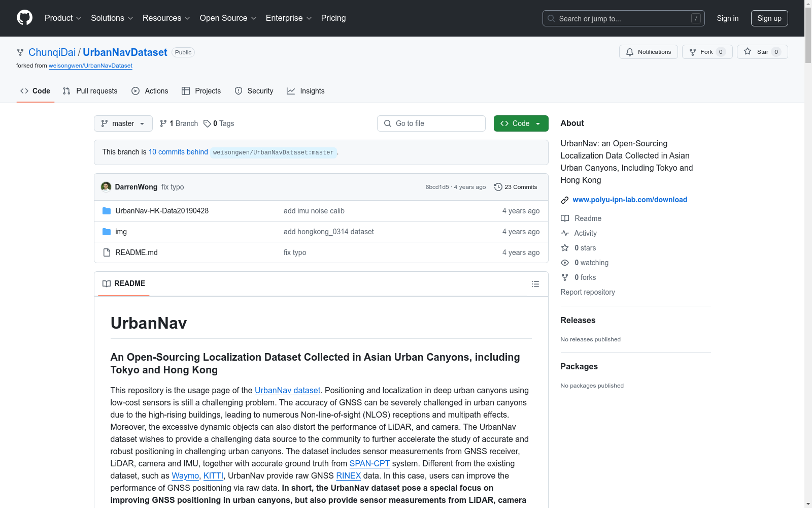Open the KITTI link in README
This screenshot has height=508, width=812.
213,475
